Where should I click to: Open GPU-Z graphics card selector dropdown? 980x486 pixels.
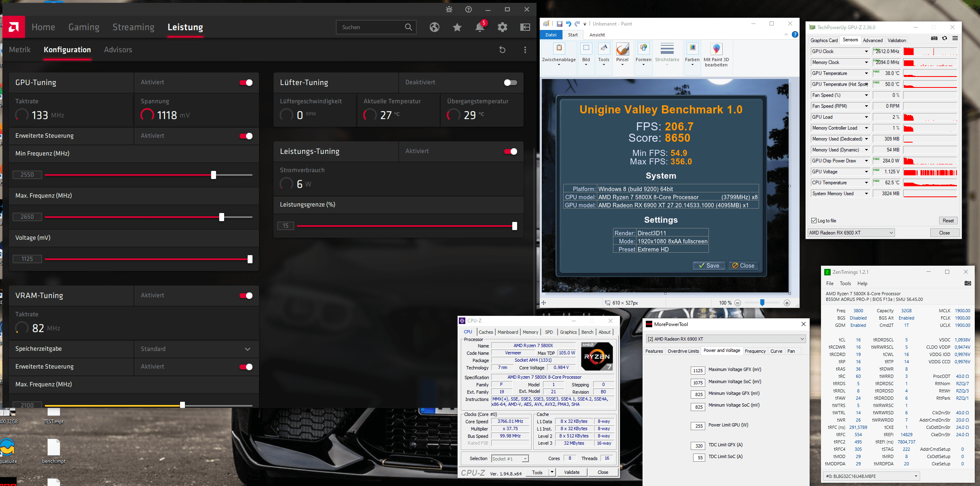coord(851,233)
